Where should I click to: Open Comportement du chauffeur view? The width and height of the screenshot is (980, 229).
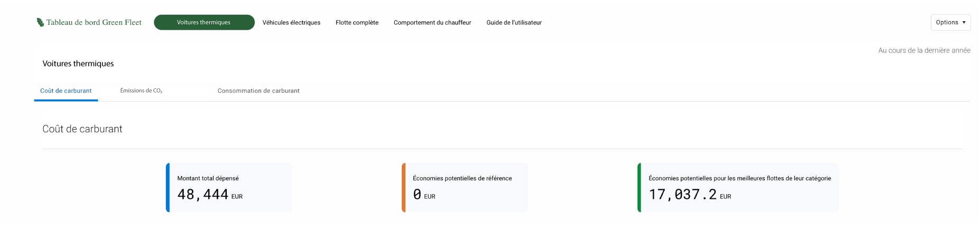tap(432, 23)
